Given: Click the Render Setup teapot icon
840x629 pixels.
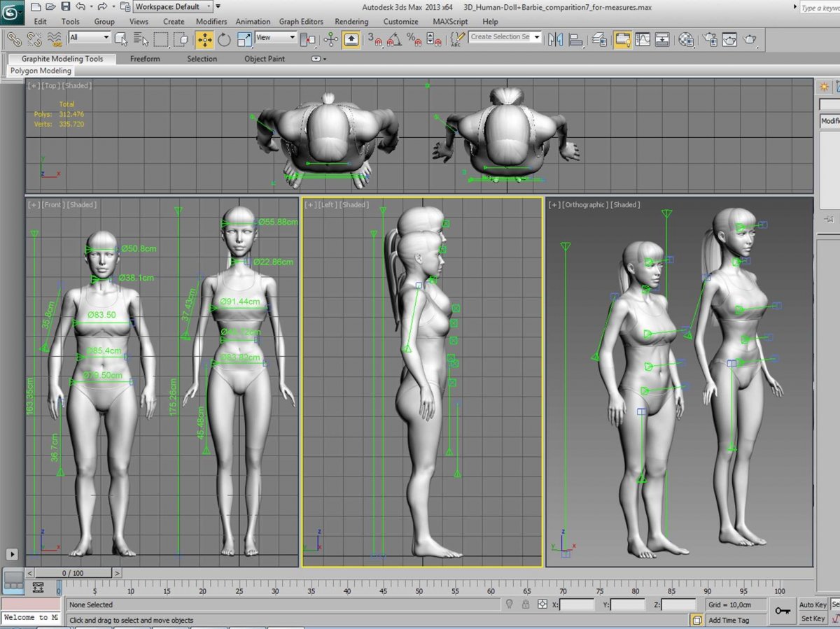Looking at the screenshot, I should [710, 39].
